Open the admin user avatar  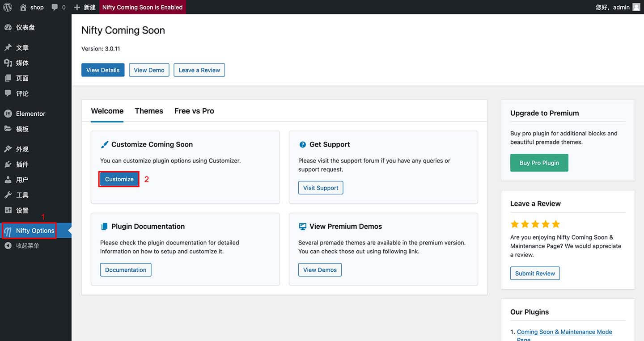tap(636, 7)
